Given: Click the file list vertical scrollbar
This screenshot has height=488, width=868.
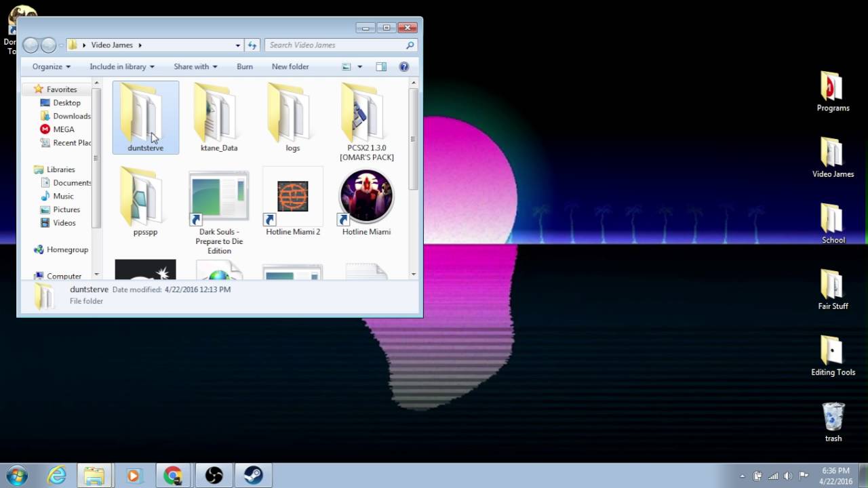Looking at the screenshot, I should (x=414, y=138).
